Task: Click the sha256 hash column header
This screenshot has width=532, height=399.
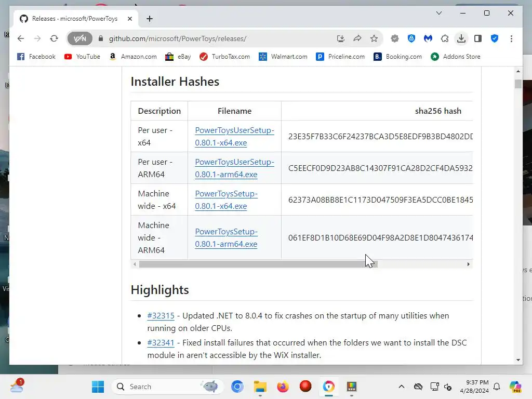Action: pos(438,111)
